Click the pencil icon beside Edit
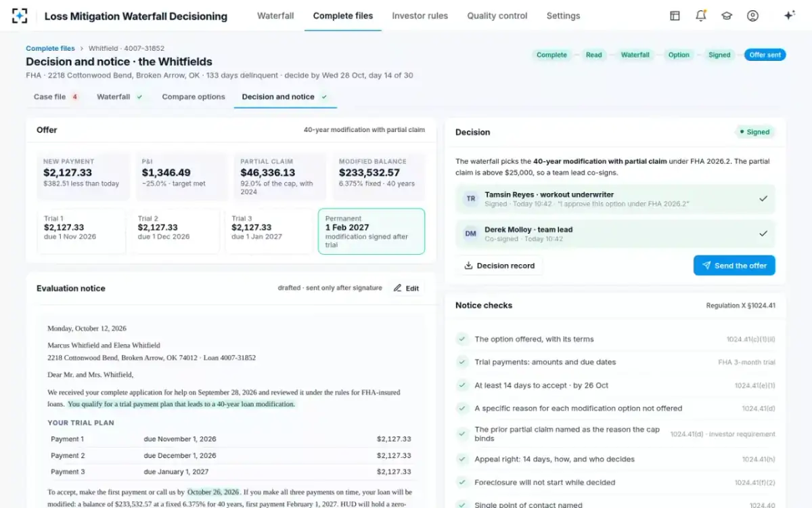Image resolution: width=812 pixels, height=508 pixels. point(397,288)
